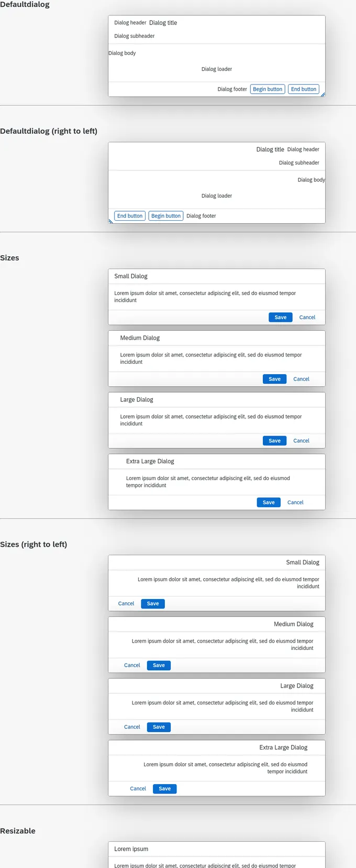Save the Large Dialog in Sizes section
Image resolution: width=356 pixels, height=868 pixels.
pos(275,441)
